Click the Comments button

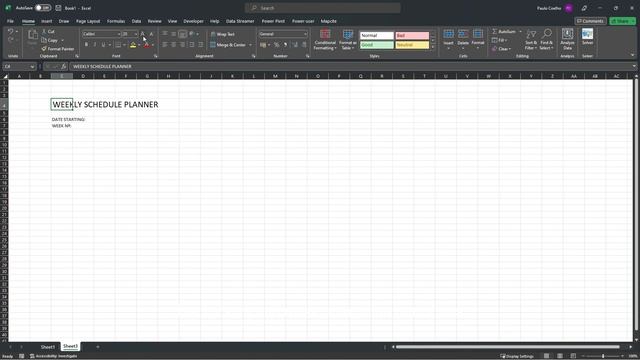click(x=590, y=21)
